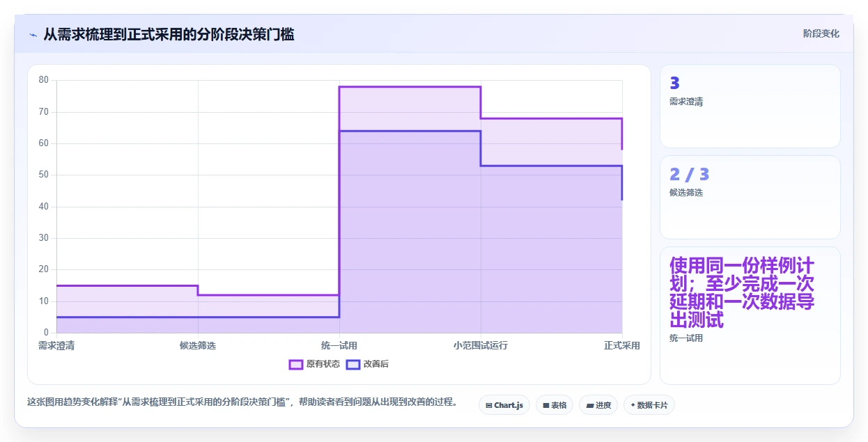Click the 需求澄清 x-axis label
The height and width of the screenshot is (442, 868).
56,346
